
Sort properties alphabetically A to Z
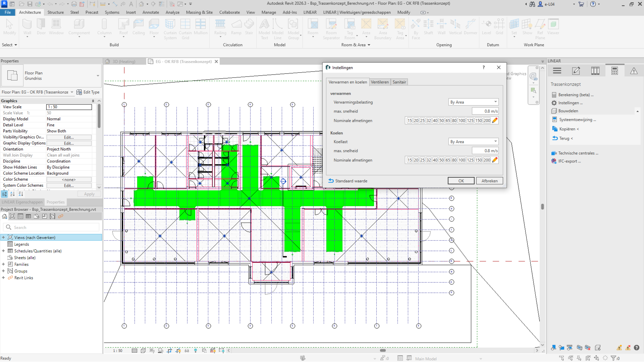pyautogui.click(x=12, y=194)
